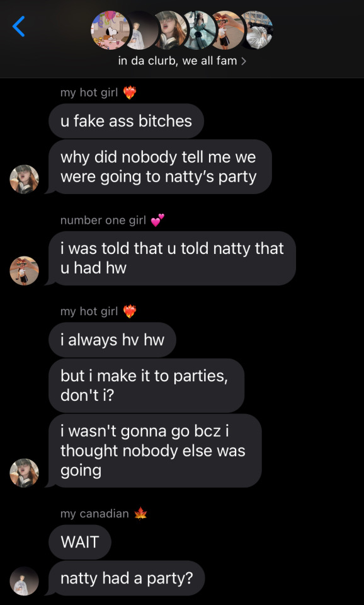
Task: Tap the 'i always hv hw' bubble
Action: click(x=112, y=340)
